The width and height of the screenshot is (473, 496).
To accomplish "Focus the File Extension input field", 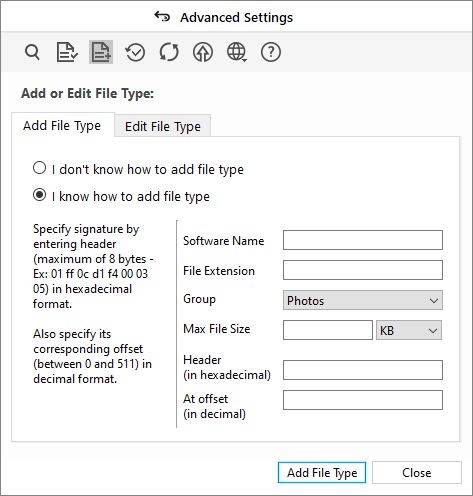I will pos(363,270).
